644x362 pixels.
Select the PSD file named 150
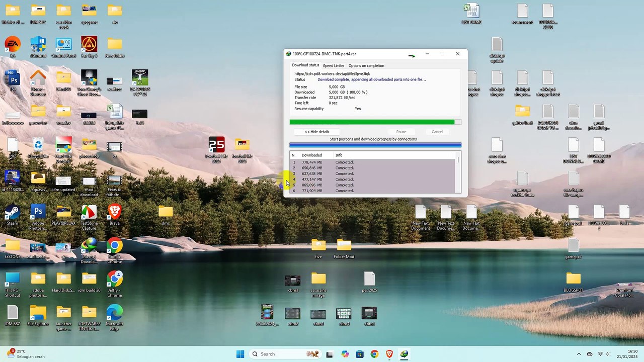coord(13,80)
